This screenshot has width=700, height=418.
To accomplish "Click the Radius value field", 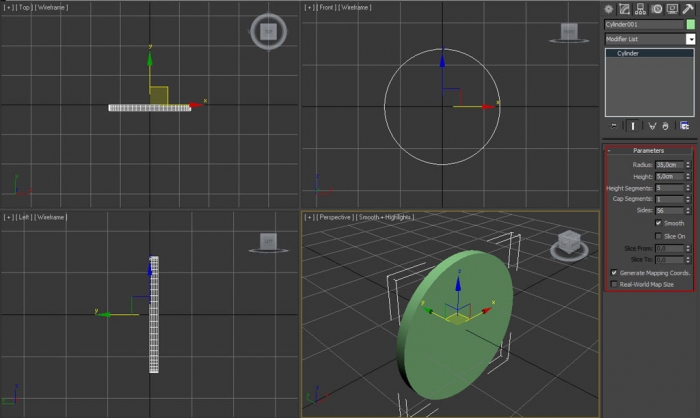I will [x=670, y=165].
